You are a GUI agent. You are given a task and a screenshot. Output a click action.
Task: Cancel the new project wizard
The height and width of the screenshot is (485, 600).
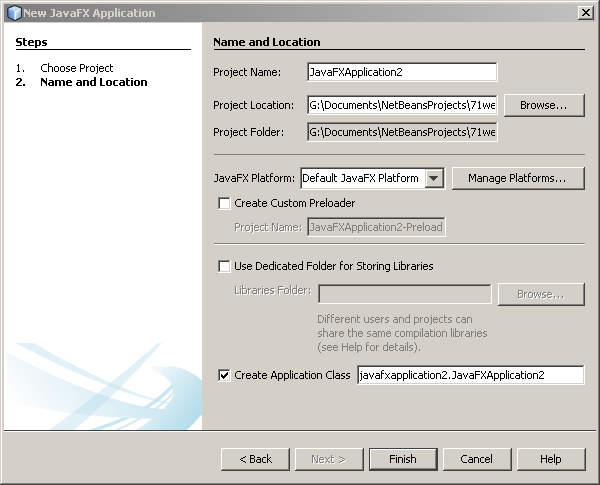tap(477, 459)
